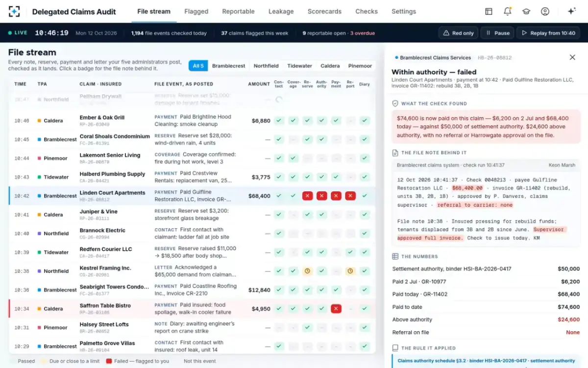Viewport: 588px width, 368px height.
Task: Open the Checks tab
Action: [x=367, y=11]
